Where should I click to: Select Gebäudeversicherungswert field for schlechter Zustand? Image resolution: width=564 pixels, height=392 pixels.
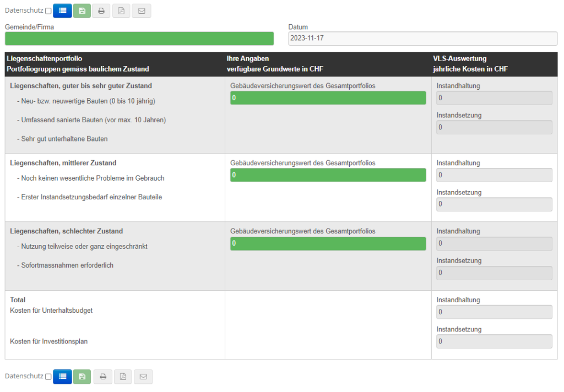328,244
